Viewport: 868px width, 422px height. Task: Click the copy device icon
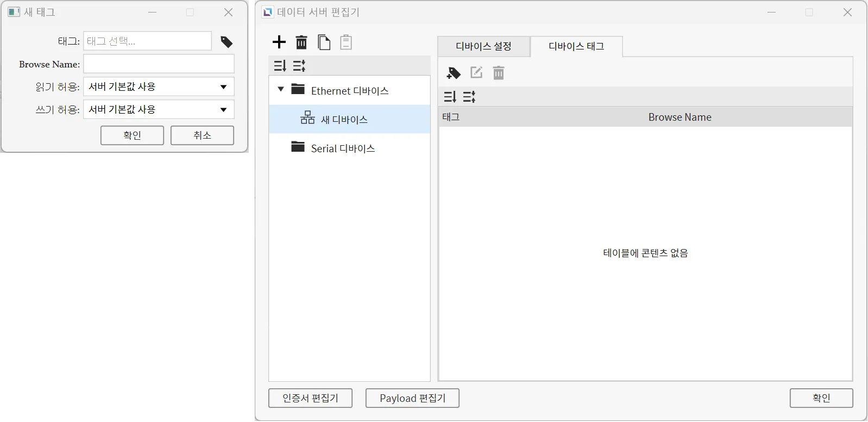point(324,42)
